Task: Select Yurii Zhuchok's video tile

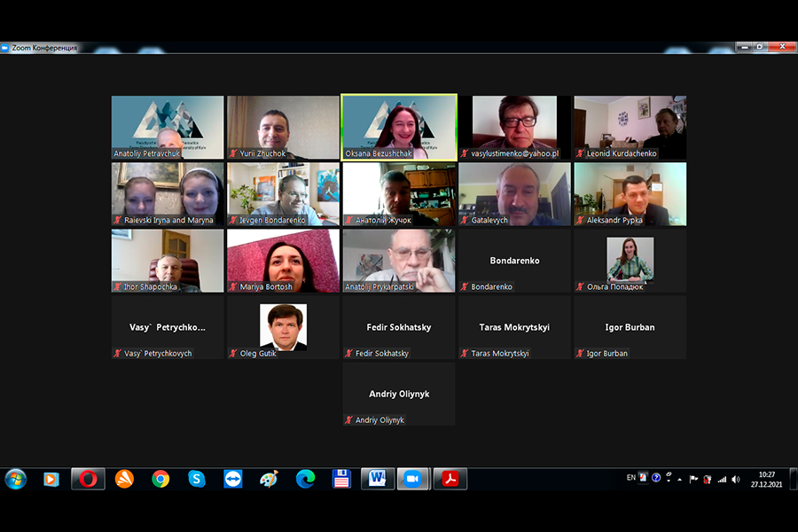Action: pos(283,128)
